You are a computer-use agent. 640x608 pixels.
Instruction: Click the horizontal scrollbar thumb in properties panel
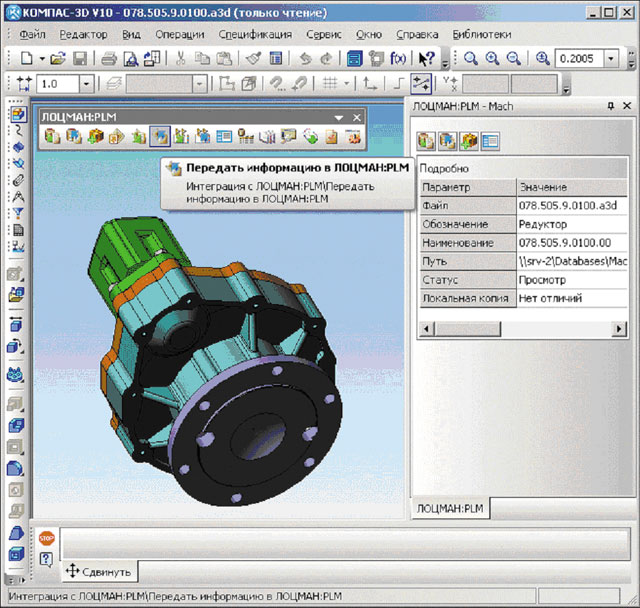coord(468,328)
